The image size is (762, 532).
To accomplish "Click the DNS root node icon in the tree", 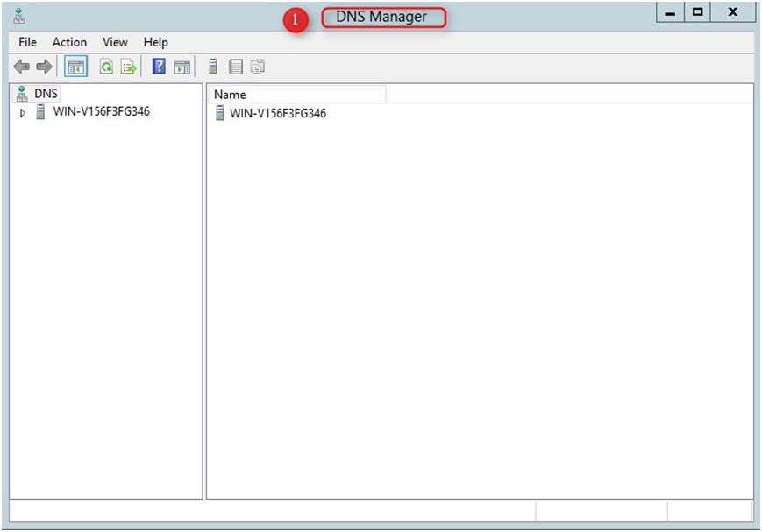I will click(x=22, y=93).
